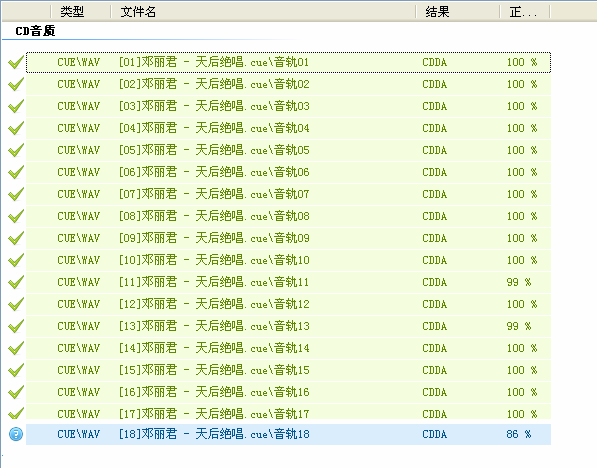Image resolution: width=597 pixels, height=468 pixels.
Task: Click the green checkmark icon for 音軌10
Action: tap(16, 261)
